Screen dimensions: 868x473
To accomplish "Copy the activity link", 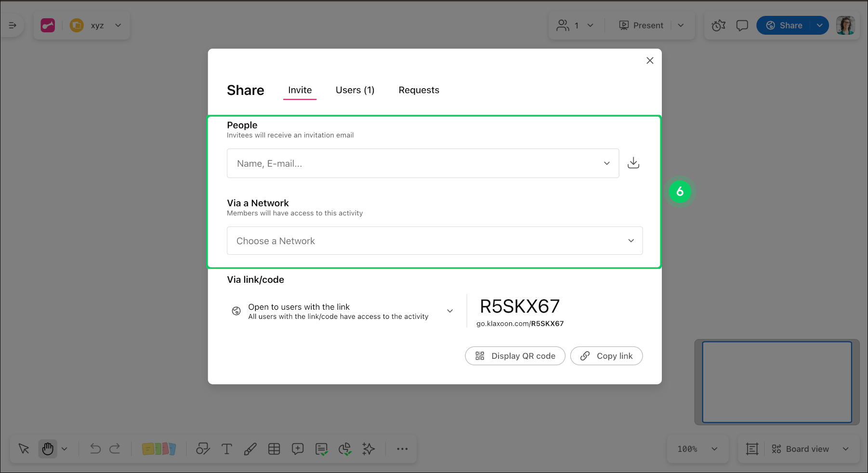I will [606, 355].
